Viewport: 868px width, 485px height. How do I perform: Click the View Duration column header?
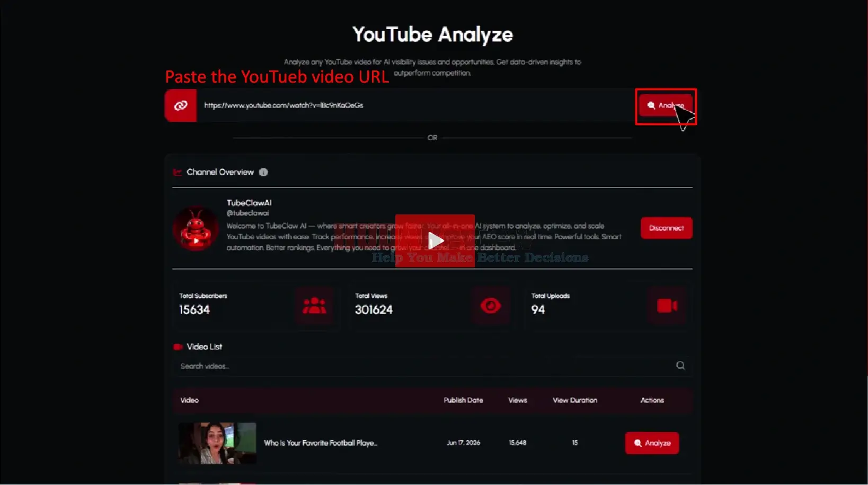(x=575, y=400)
